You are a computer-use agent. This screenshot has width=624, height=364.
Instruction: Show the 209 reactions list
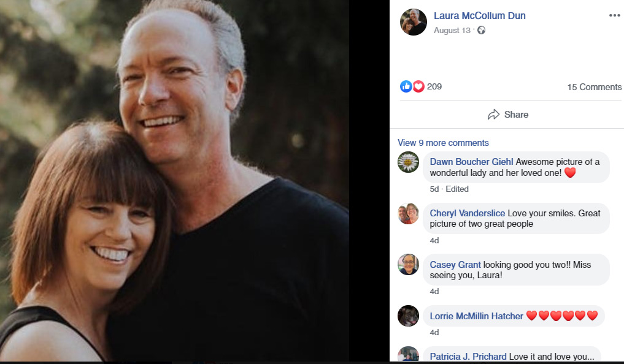(x=434, y=86)
